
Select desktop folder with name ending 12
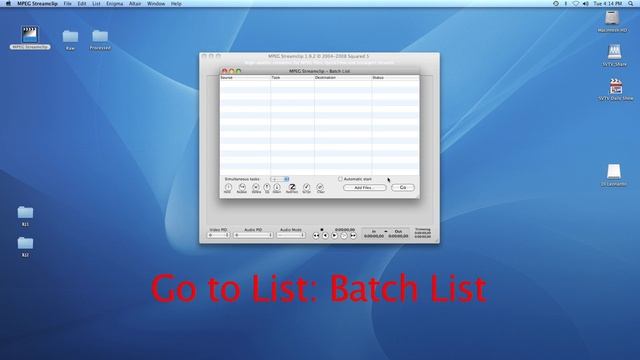click(25, 247)
